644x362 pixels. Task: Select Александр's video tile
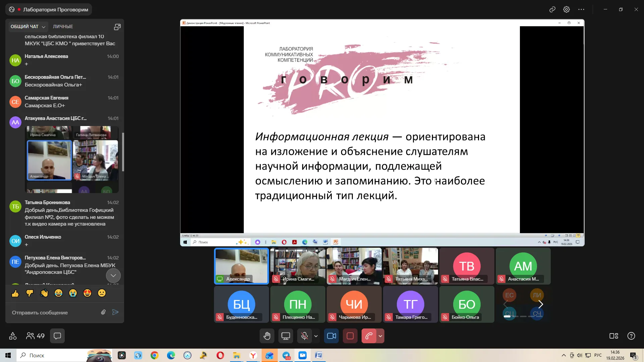(241, 266)
